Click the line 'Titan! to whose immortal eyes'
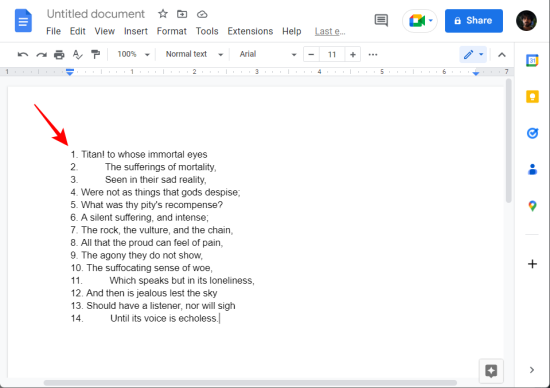 (x=144, y=154)
